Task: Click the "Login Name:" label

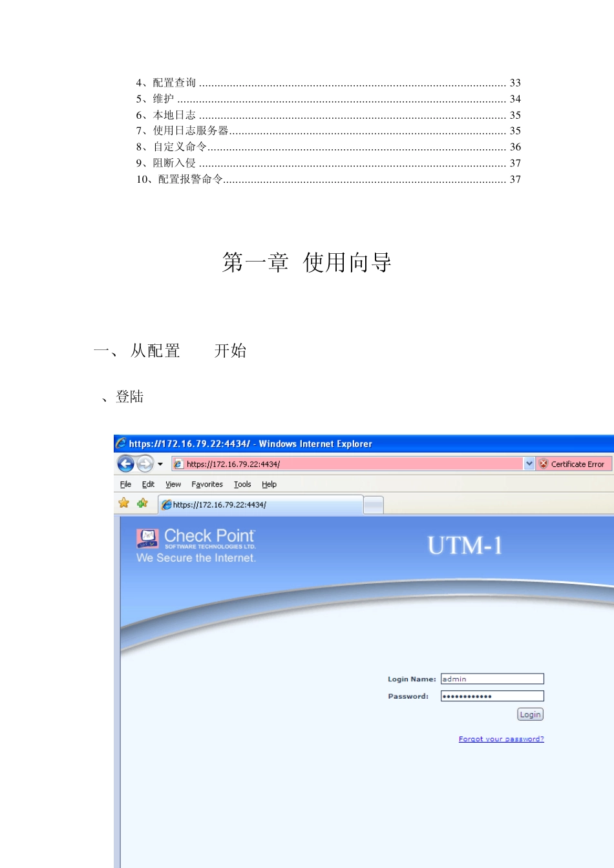Action: (412, 679)
